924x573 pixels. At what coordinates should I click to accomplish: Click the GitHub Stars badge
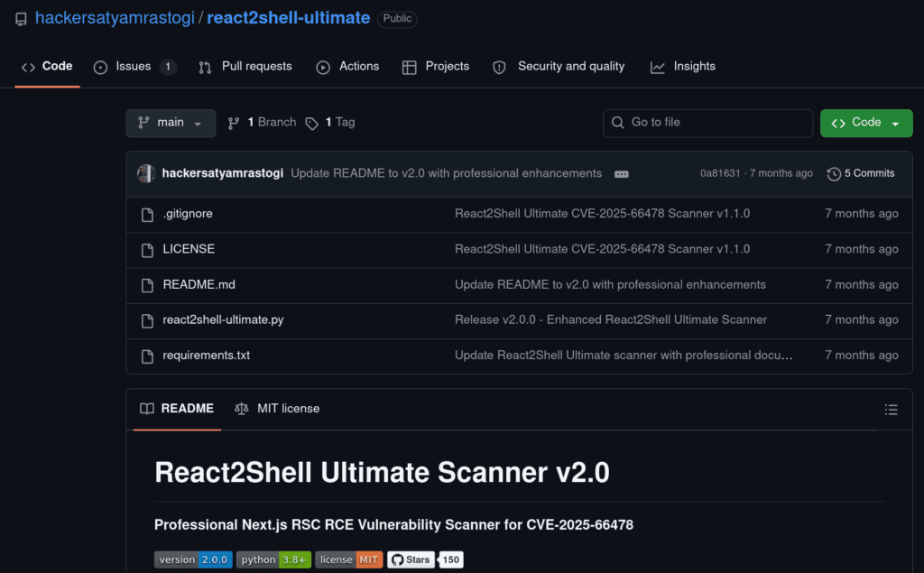(411, 560)
